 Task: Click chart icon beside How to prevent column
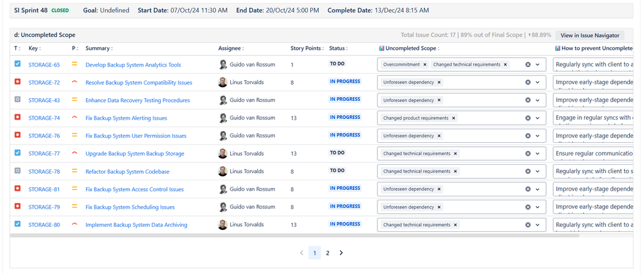pos(558,48)
